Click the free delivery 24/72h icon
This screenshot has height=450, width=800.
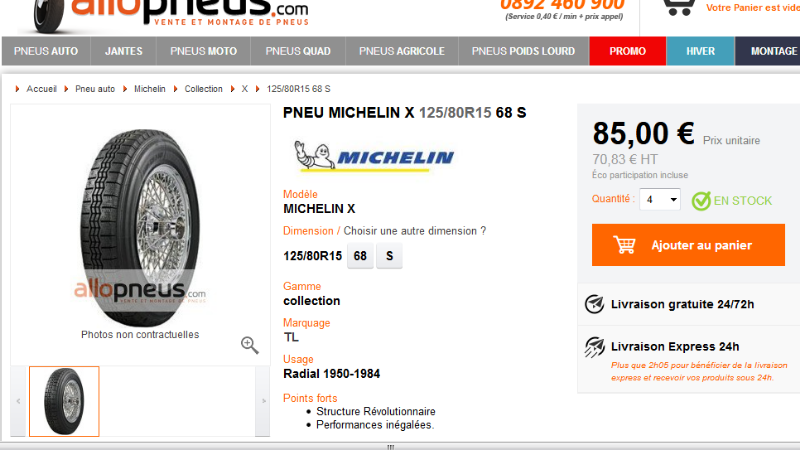tap(594, 304)
